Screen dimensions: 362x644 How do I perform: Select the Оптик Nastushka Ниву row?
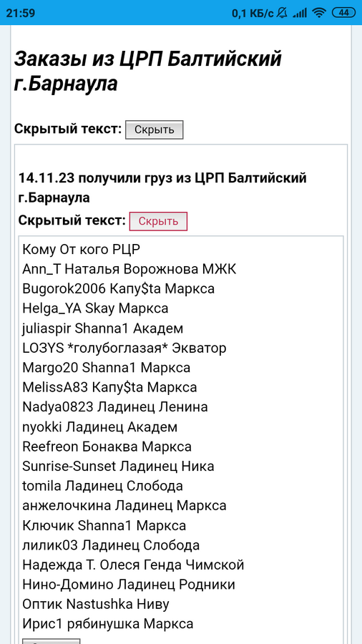(x=96, y=604)
